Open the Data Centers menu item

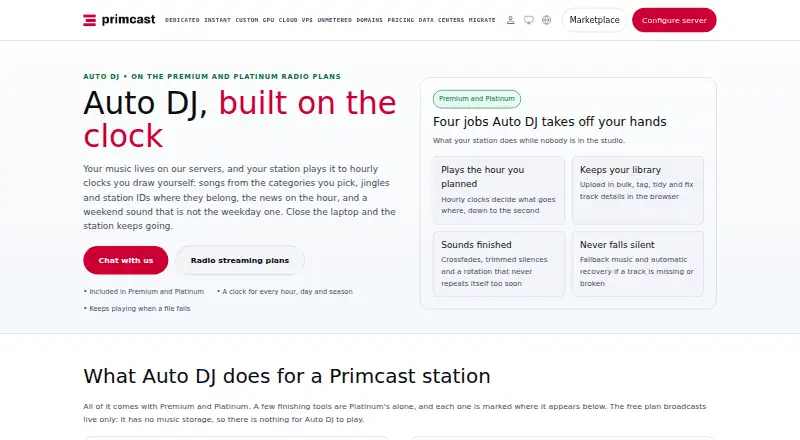coord(441,20)
